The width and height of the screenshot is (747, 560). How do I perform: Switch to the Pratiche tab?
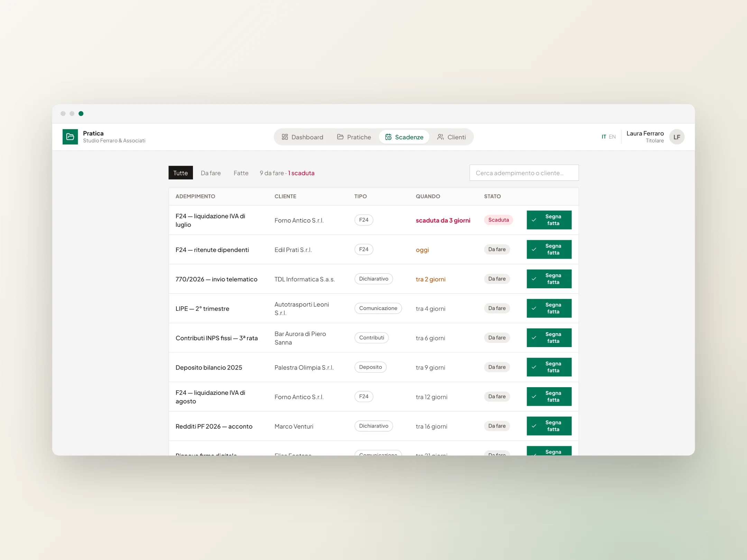354,137
